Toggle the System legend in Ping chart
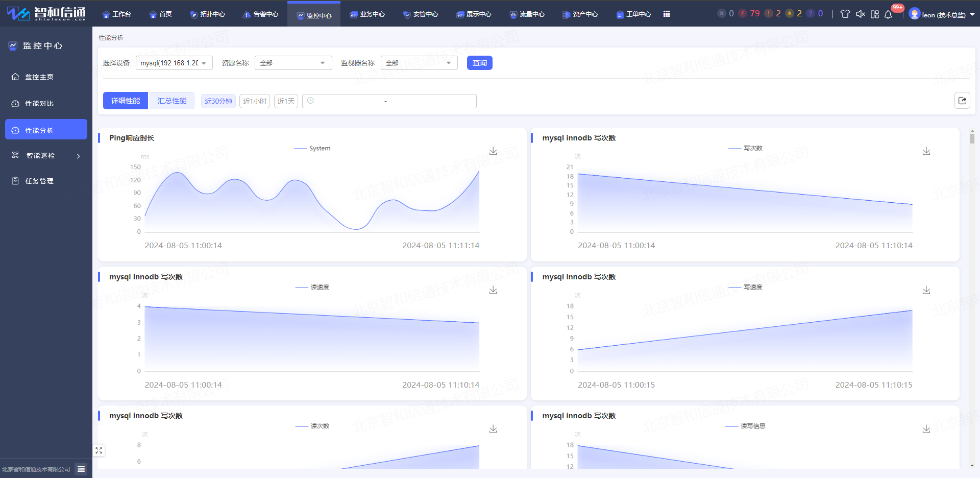980x478 pixels. tap(312, 148)
